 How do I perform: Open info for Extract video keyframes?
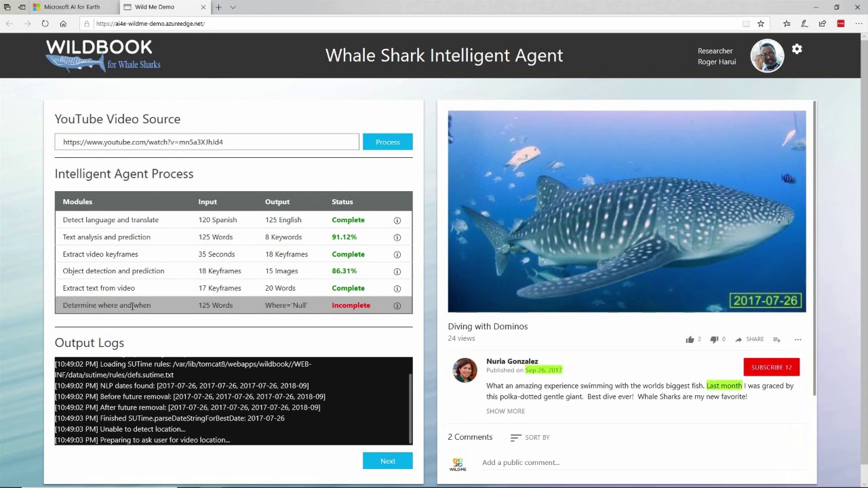(397, 254)
